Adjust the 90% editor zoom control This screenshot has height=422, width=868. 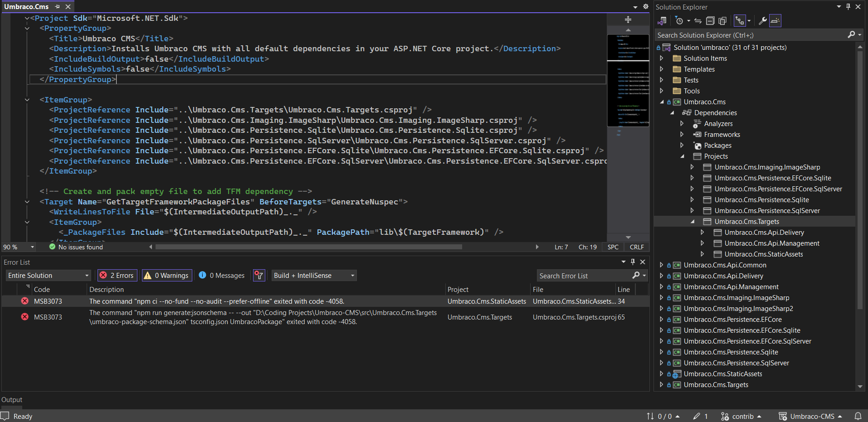(x=18, y=247)
